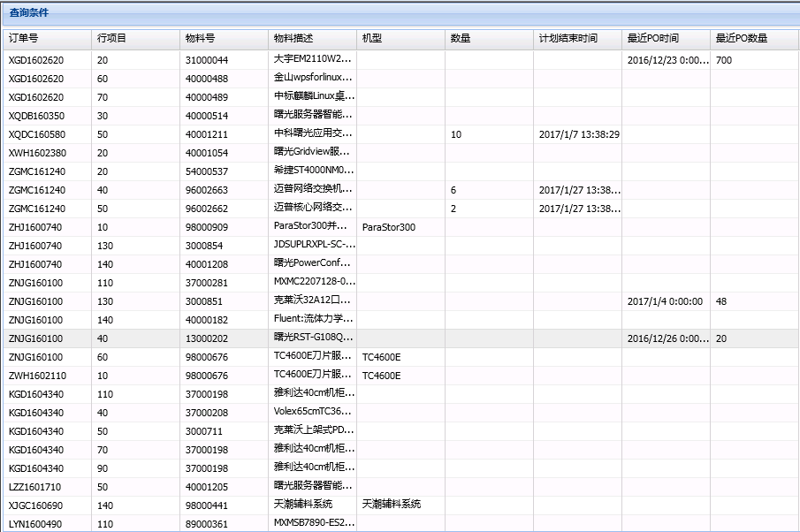Select order ZWH1602110 row
The image size is (800, 532).
pos(401,376)
